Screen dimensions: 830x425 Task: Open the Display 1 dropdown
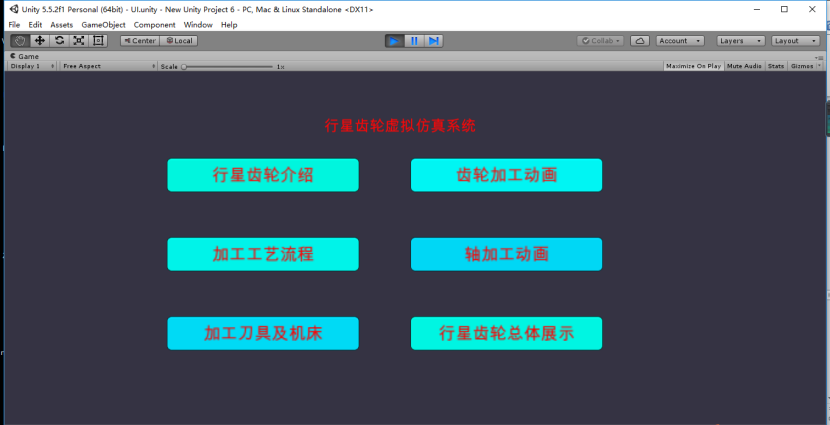click(32, 66)
